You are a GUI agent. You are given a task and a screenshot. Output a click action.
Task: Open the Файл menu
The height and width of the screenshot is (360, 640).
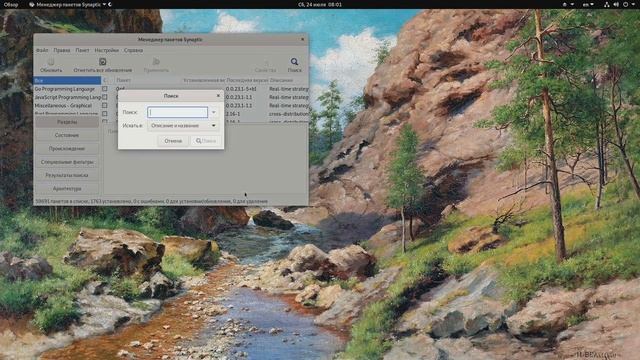coord(42,50)
